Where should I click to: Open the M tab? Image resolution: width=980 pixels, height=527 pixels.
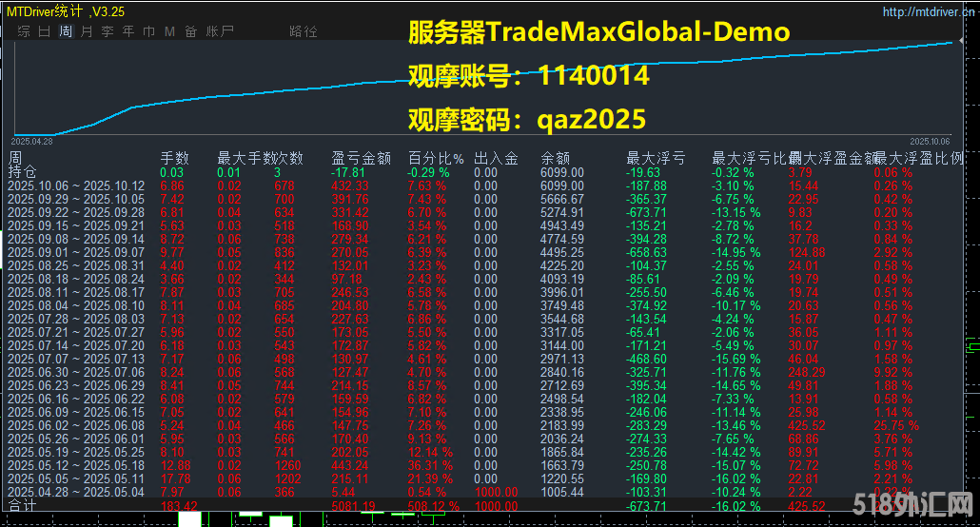point(169,31)
